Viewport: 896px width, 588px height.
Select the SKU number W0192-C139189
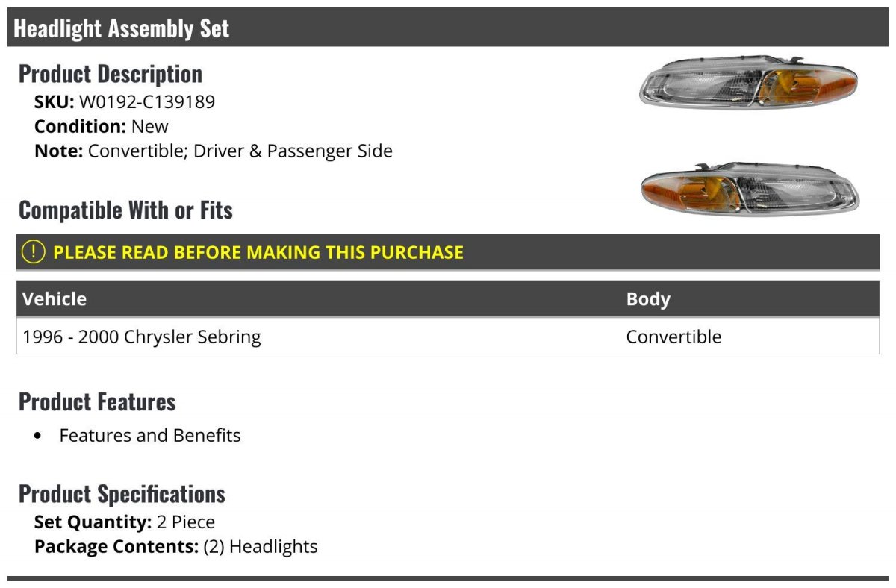tap(147, 101)
